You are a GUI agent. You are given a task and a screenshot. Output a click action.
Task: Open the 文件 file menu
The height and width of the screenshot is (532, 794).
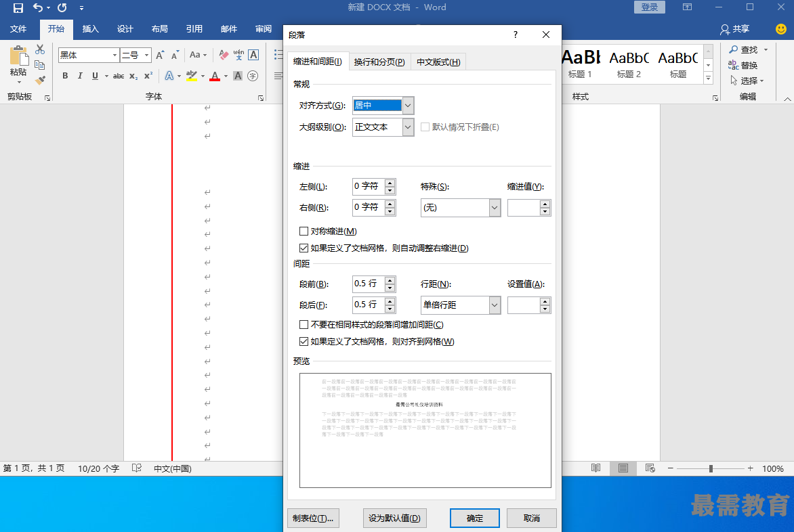(18, 29)
